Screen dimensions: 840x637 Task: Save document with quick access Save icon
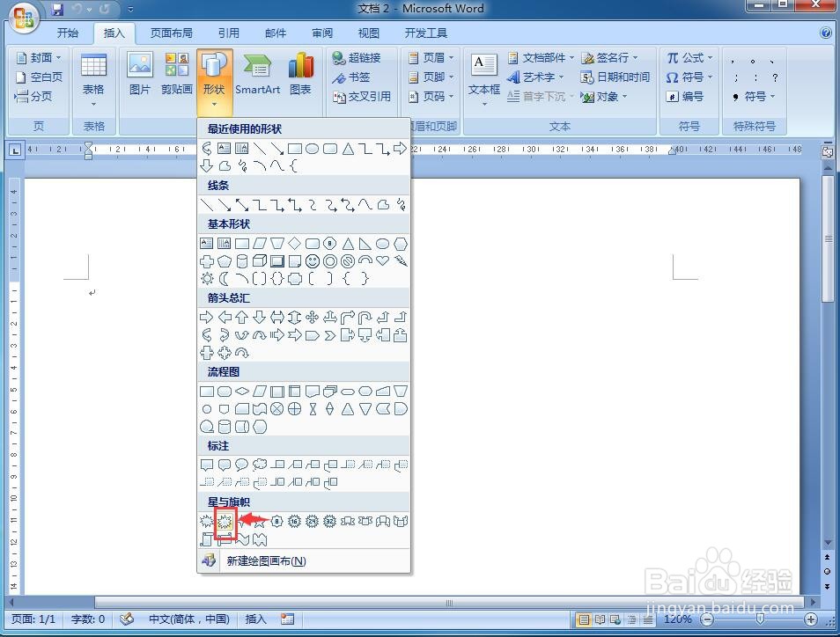pos(57,9)
